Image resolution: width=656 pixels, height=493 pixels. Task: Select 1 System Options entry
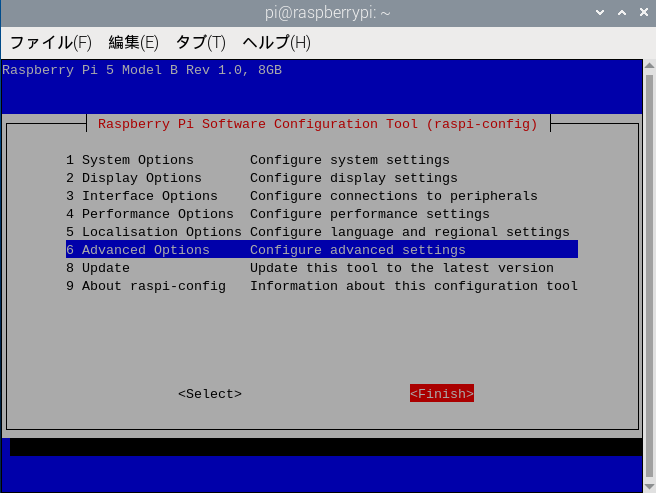322,160
